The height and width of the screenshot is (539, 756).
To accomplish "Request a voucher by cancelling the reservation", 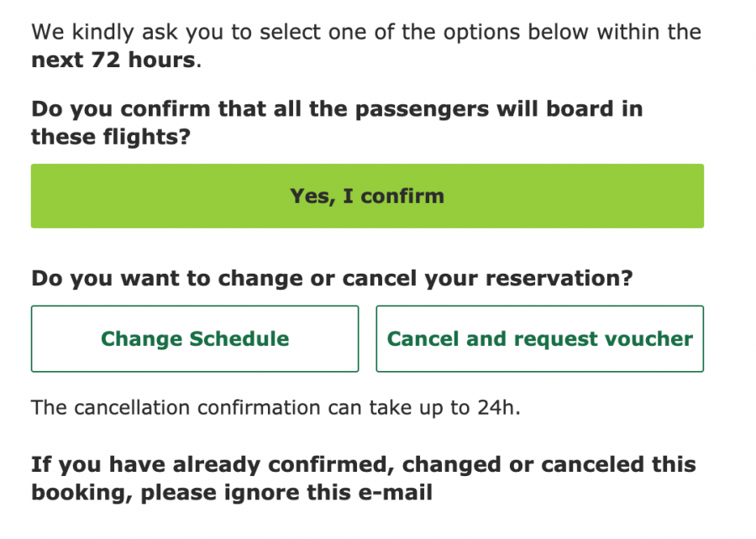I will [x=539, y=339].
